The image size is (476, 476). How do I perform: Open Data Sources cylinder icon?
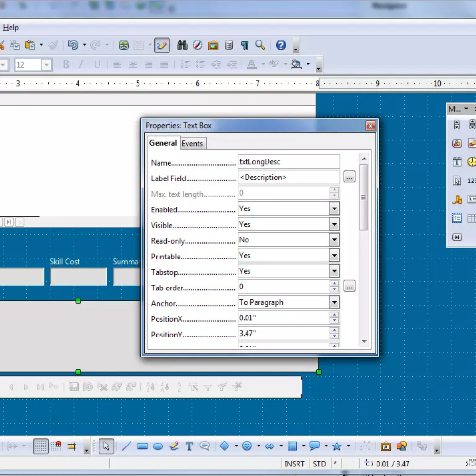tap(229, 45)
